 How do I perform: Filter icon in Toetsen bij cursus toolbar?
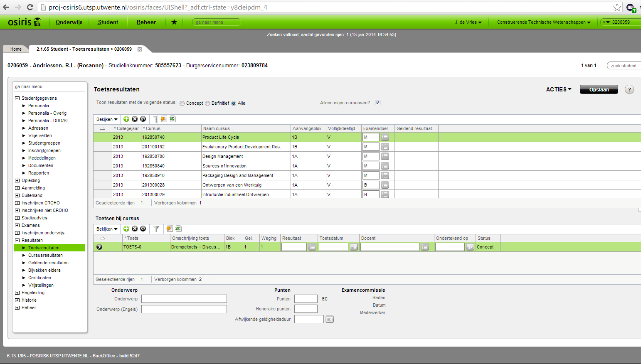coord(156,229)
